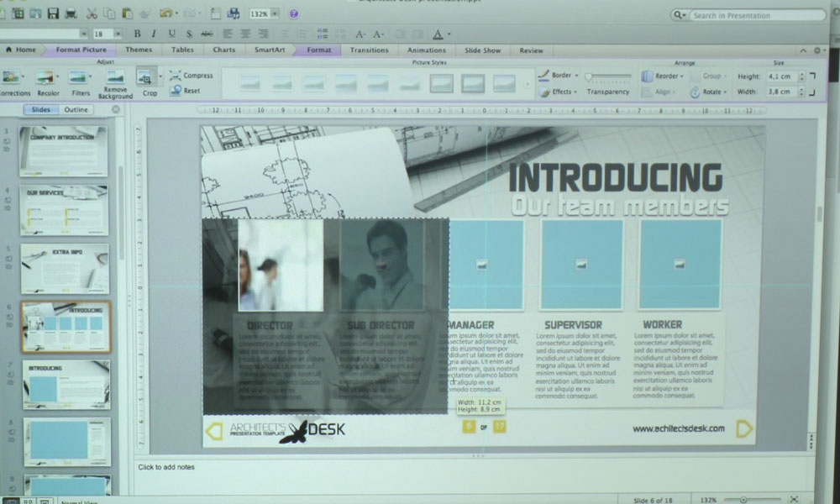The height and width of the screenshot is (504, 840).
Task: Open the 132% zoom dropdown in the toolbar
Action: coord(275,14)
